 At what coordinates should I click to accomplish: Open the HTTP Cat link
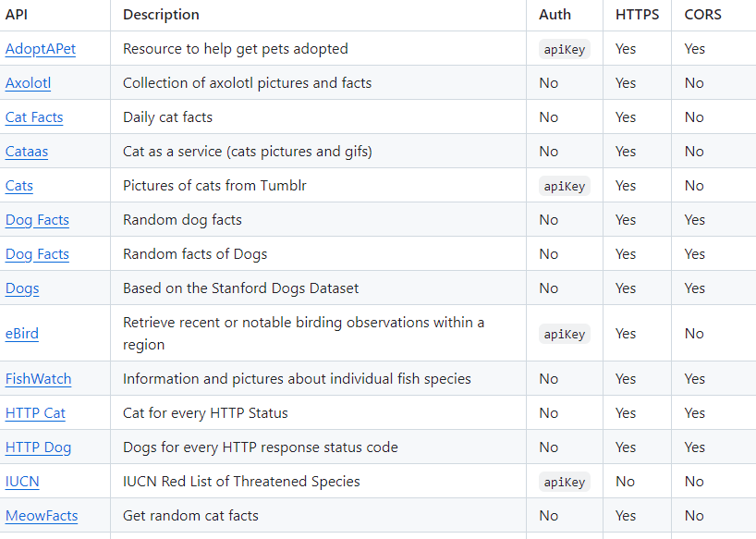pyautogui.click(x=35, y=413)
